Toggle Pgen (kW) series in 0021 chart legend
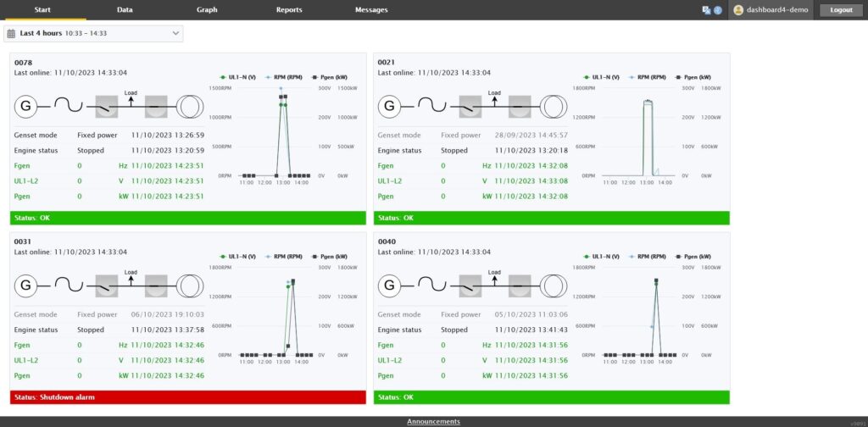 click(x=693, y=77)
